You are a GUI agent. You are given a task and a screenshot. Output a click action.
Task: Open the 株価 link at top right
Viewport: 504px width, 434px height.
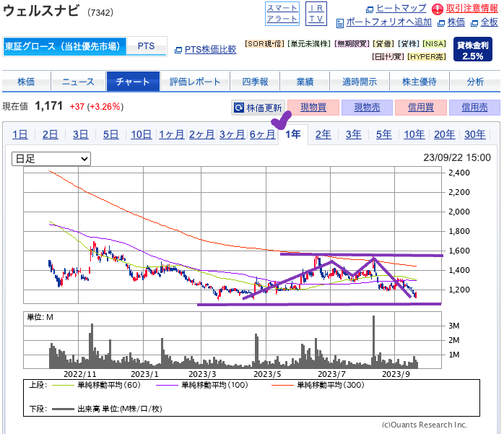[456, 22]
